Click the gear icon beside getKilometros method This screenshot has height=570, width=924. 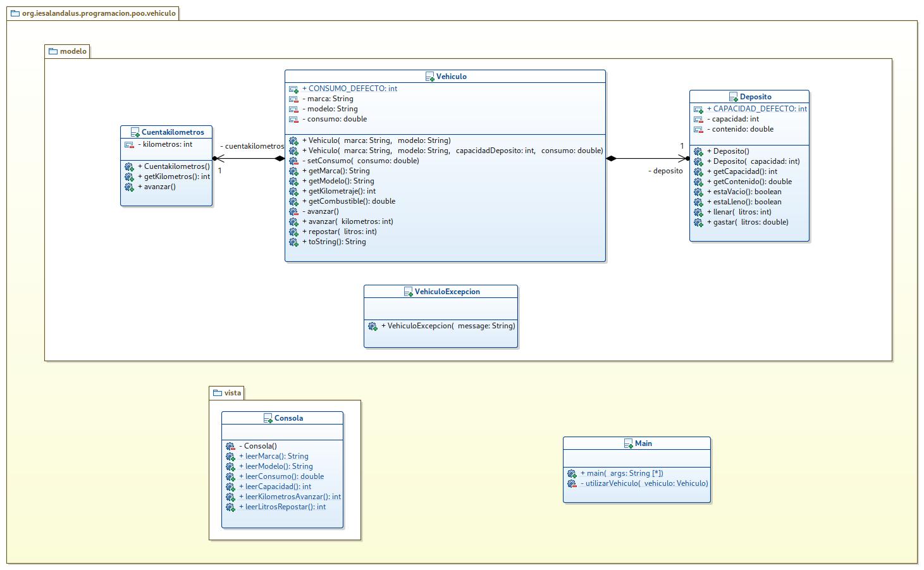tap(129, 177)
